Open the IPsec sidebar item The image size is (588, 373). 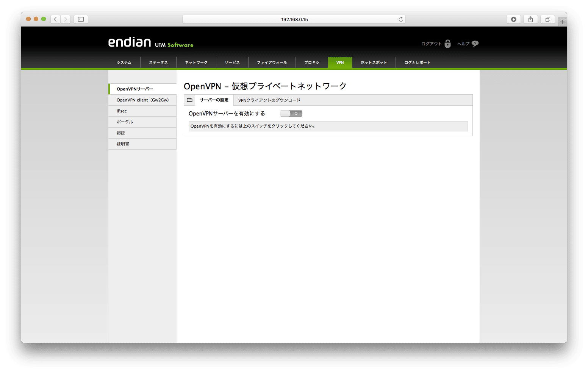(x=142, y=111)
